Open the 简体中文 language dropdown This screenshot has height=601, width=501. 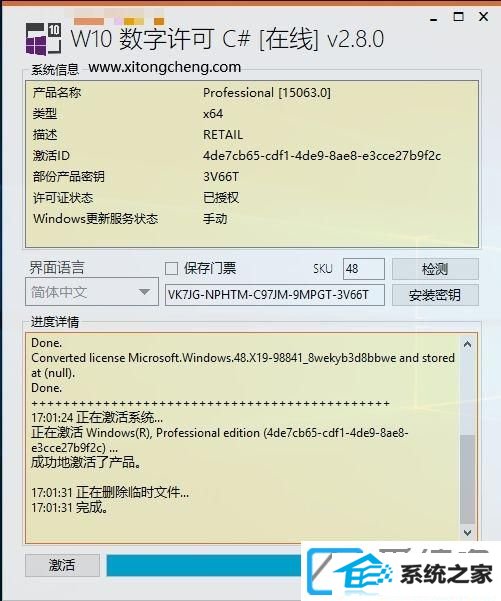point(92,292)
